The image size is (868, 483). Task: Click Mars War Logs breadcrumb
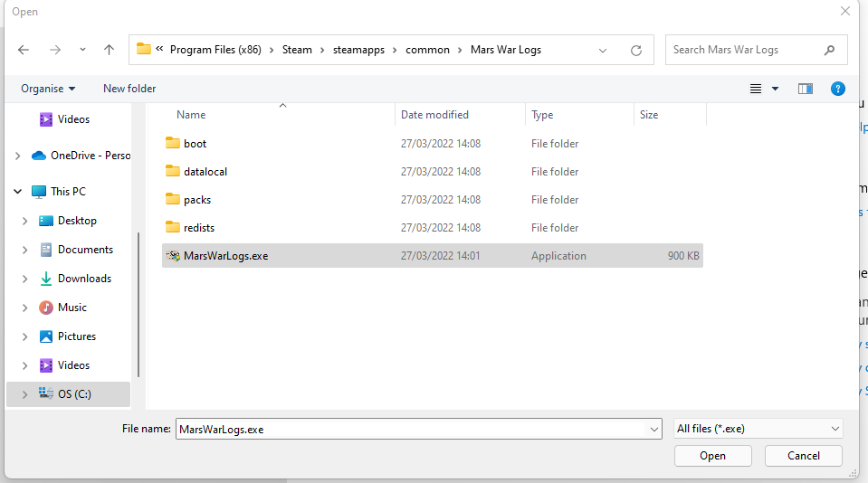pos(506,50)
